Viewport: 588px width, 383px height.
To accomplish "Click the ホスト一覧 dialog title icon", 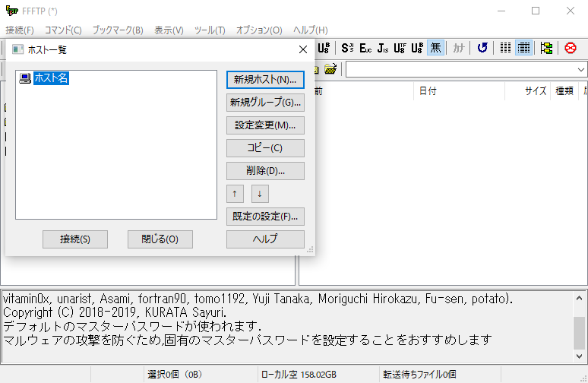I will (x=17, y=49).
